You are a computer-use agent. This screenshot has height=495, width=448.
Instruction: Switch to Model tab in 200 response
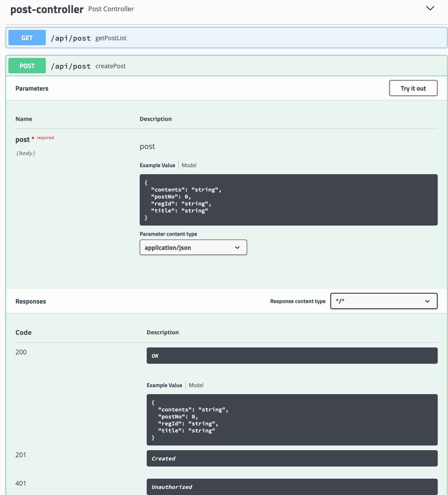coord(196,385)
